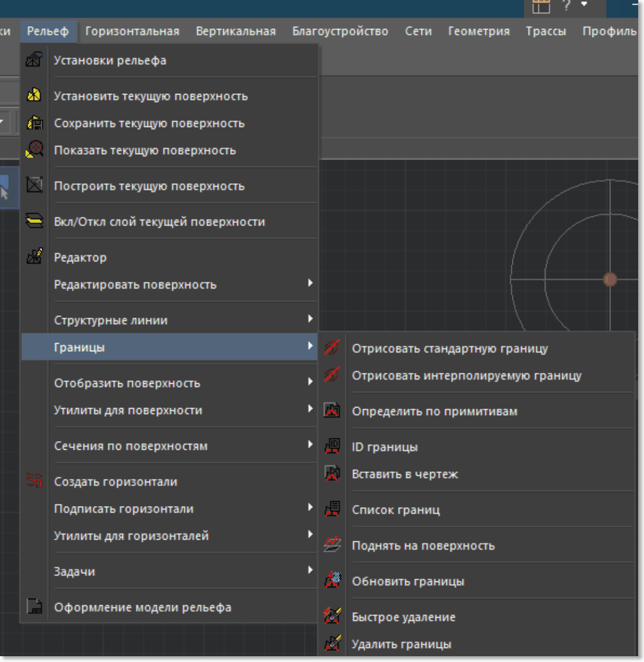
Task: Open the help dropdown arrow next to the question mark
Action: pyautogui.click(x=584, y=5)
